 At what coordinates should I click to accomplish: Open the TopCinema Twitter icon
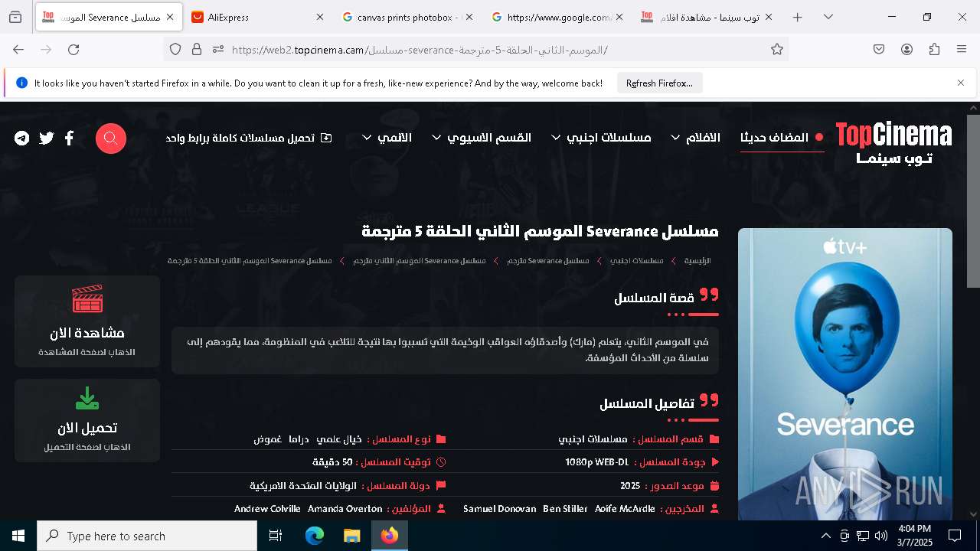coord(47,139)
